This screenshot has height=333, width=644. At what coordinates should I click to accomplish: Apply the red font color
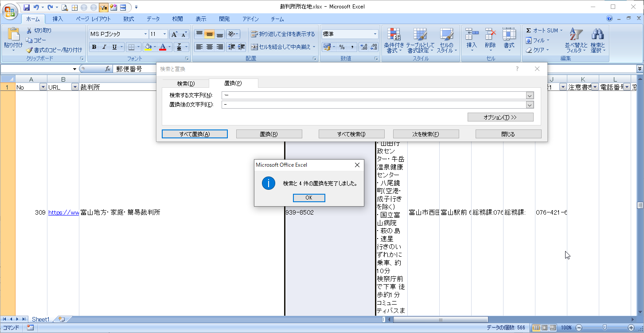pyautogui.click(x=163, y=47)
